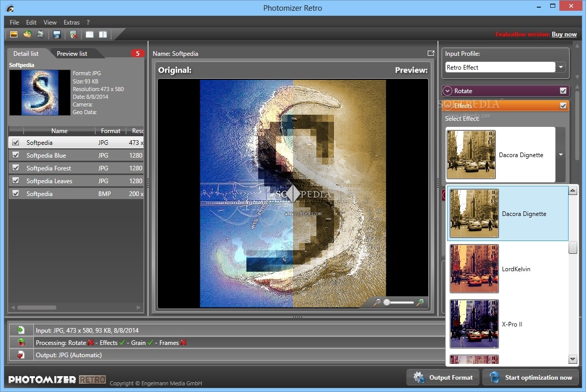Screen dimensions: 586x392
Task: Uncheck the Softpedia Blue checkbox
Action: point(16,155)
